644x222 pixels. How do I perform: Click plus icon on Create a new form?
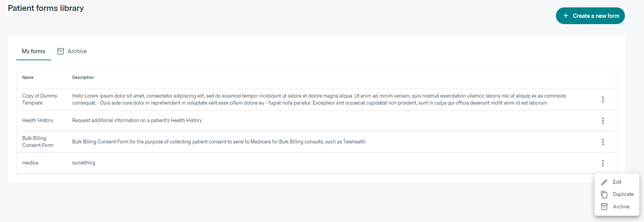[566, 16]
